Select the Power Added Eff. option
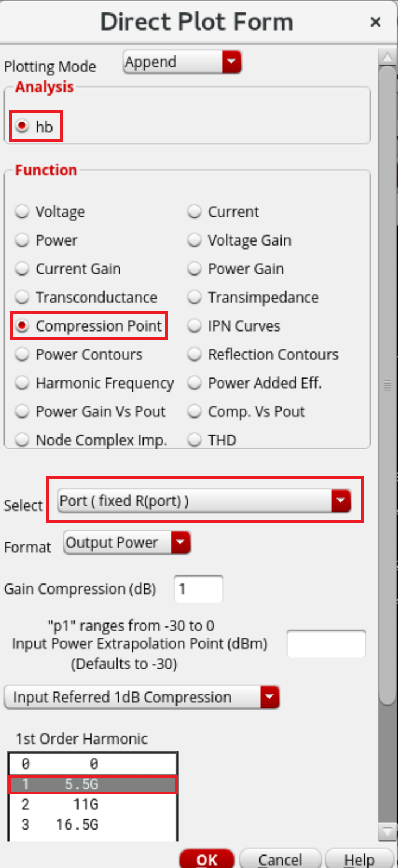This screenshot has height=868, width=398. [194, 383]
